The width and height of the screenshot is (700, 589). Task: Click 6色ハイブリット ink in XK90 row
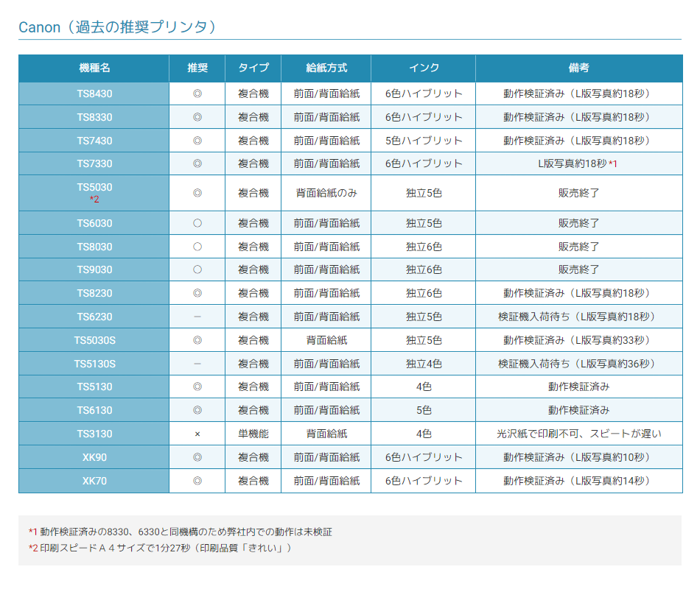[424, 457]
